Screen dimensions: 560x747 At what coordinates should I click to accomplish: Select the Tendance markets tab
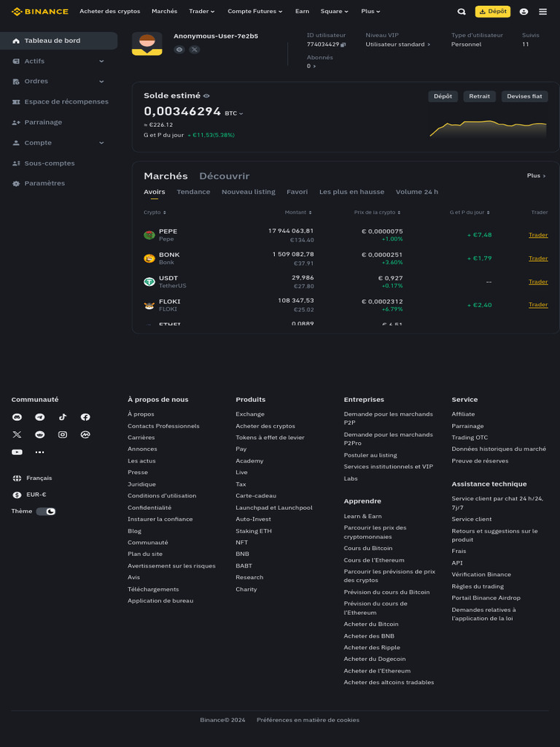click(x=193, y=192)
